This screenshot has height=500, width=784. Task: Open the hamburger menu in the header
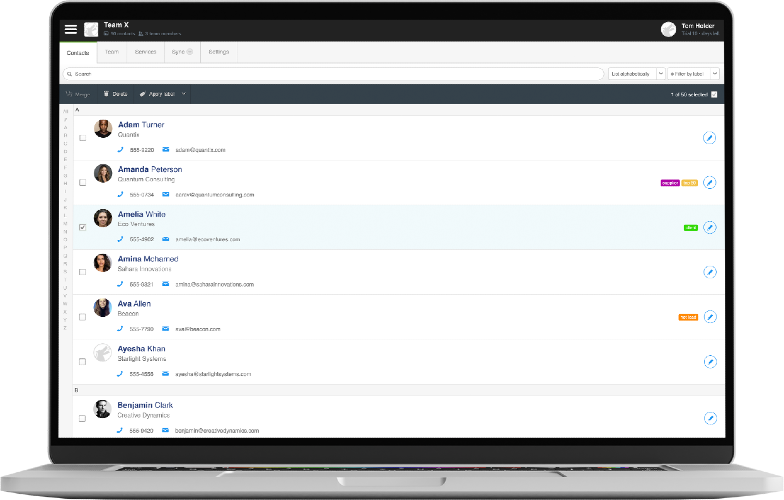tap(71, 30)
